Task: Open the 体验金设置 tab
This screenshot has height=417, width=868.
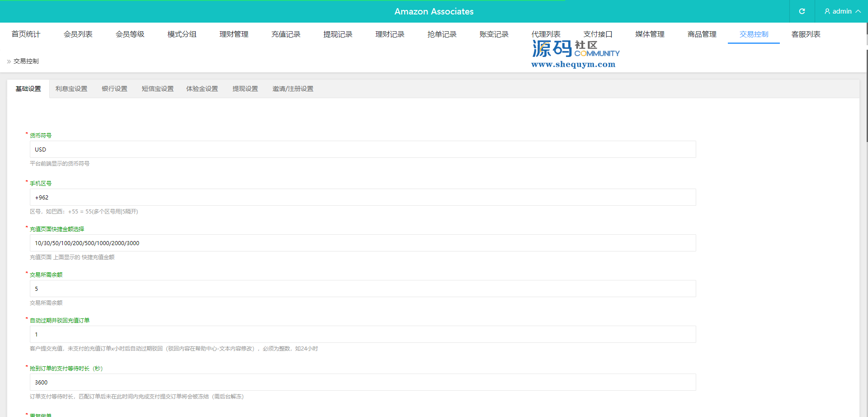Action: [202, 89]
